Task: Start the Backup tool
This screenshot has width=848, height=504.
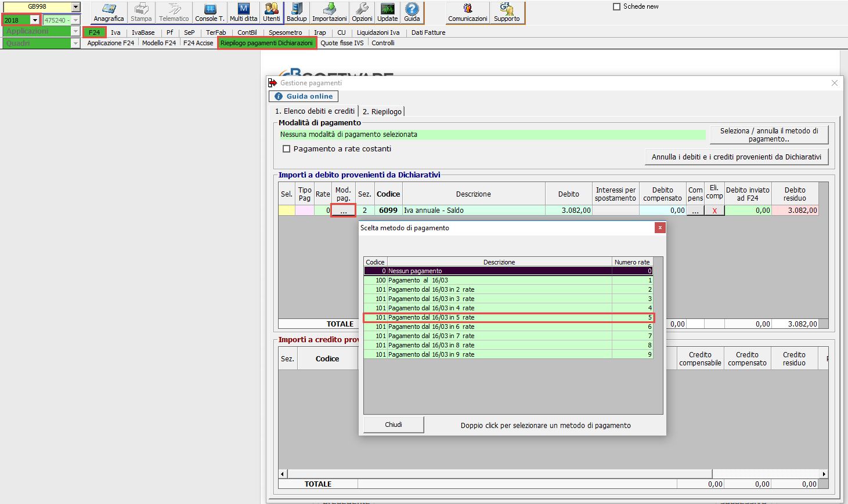Action: (x=297, y=12)
